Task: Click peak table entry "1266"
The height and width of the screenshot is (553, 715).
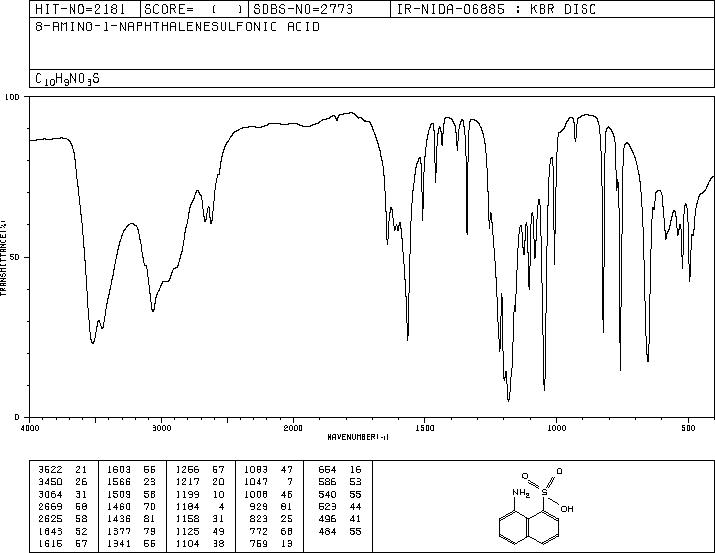Action: 188,470
